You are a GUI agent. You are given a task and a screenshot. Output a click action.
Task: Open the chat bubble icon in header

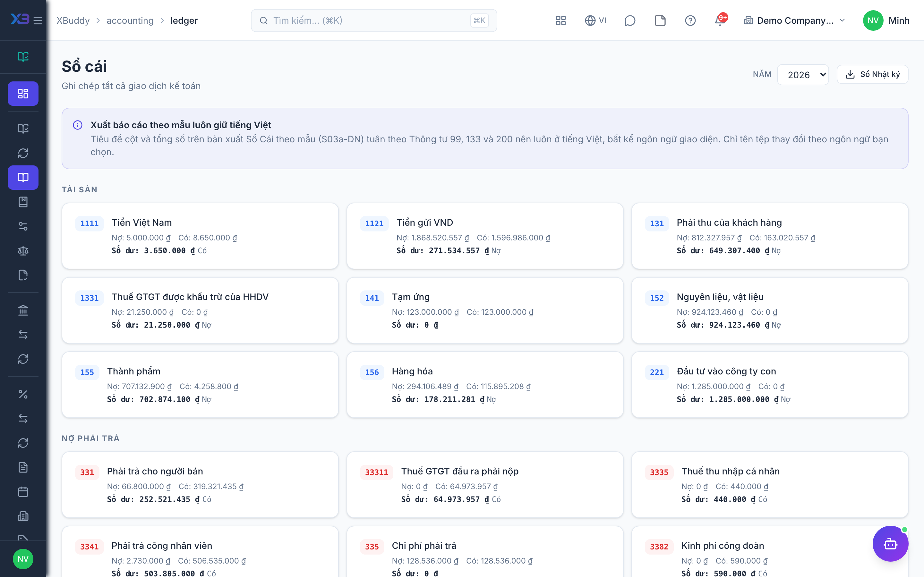629,20
